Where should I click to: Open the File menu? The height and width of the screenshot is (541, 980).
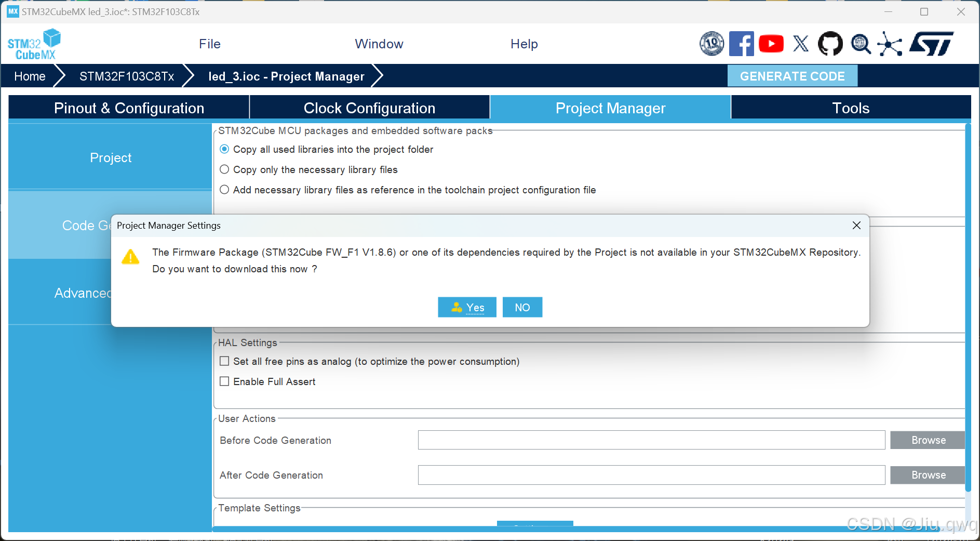[210, 44]
